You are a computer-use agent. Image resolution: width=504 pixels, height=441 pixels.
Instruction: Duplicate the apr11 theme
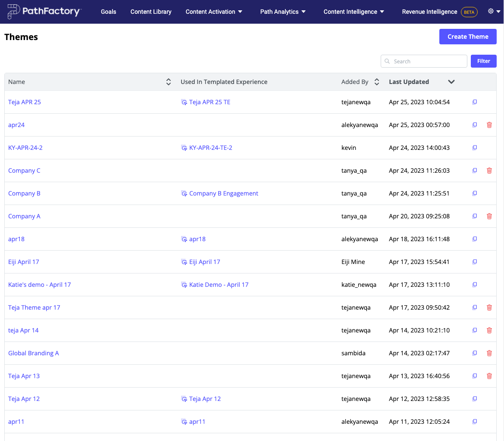click(475, 422)
